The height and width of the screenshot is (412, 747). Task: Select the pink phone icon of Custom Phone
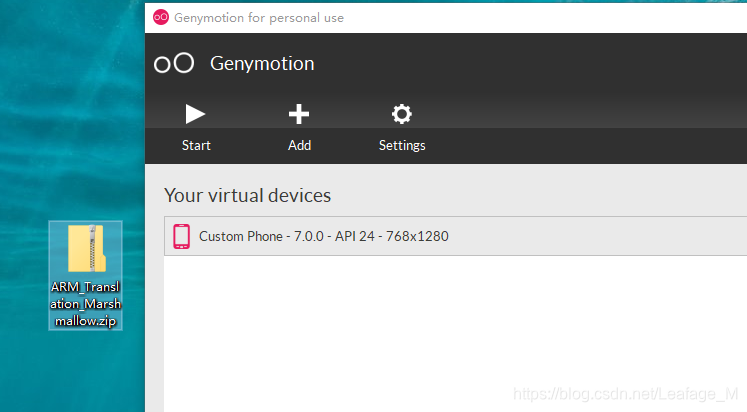pos(181,236)
